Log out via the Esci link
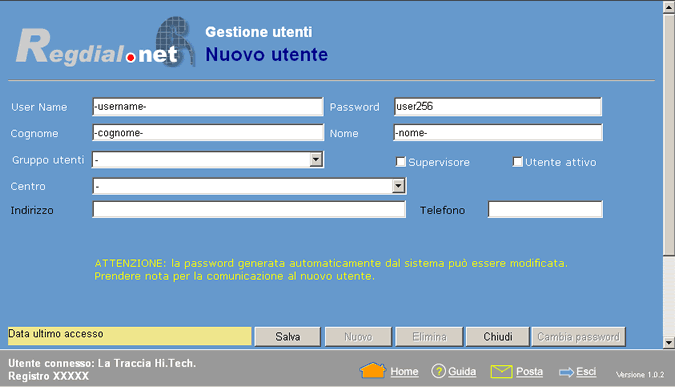 point(586,372)
